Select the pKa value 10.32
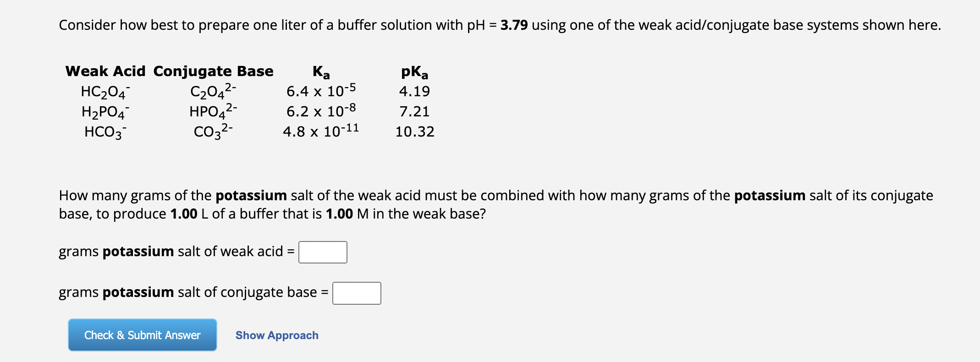Screen dimensions: 980x362 (x=415, y=132)
